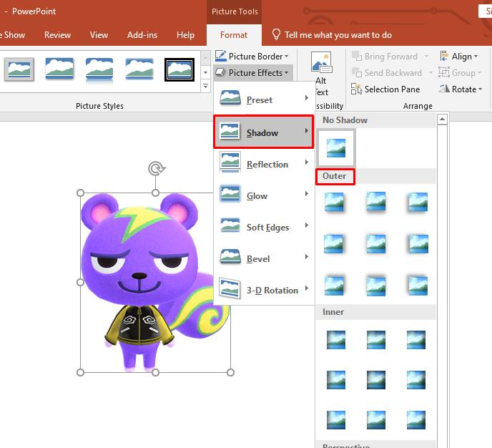Click Send Backward button
492x448 pixels.
click(387, 72)
